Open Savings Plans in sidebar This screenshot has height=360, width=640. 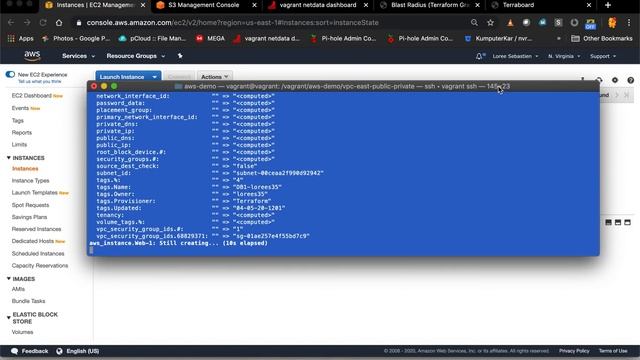click(29, 217)
